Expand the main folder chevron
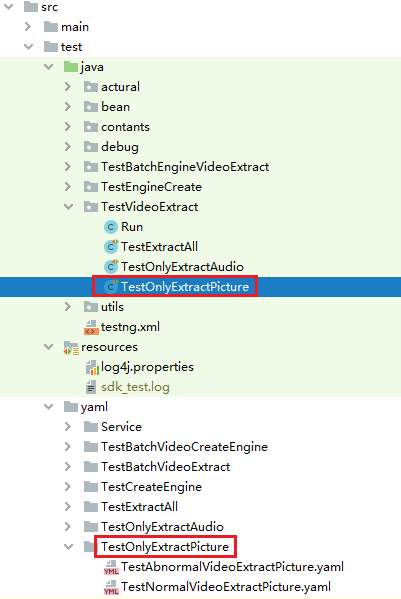The width and height of the screenshot is (401, 599). click(28, 27)
